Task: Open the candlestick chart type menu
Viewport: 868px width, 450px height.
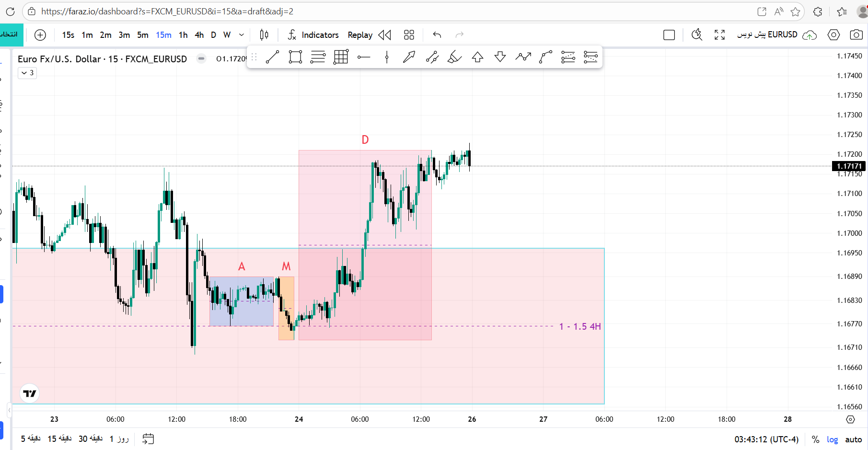Action: [264, 35]
